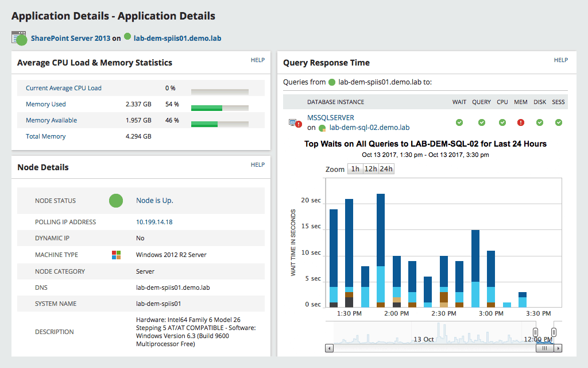Viewport: 588px width, 368px height.
Task: Open the lab-dem-sql-02.demo.lab node link
Action: 369,128
